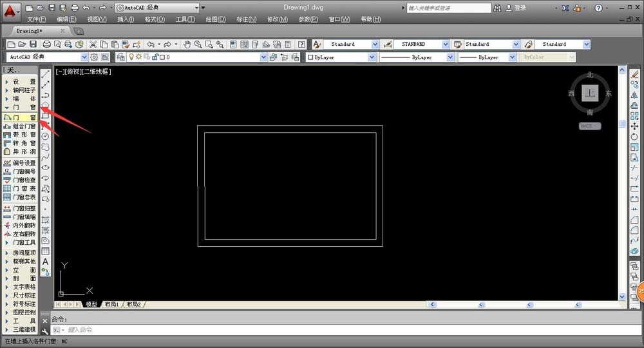644x348 pixels.
Task: Click the 组合门窗 command
Action: coord(20,126)
